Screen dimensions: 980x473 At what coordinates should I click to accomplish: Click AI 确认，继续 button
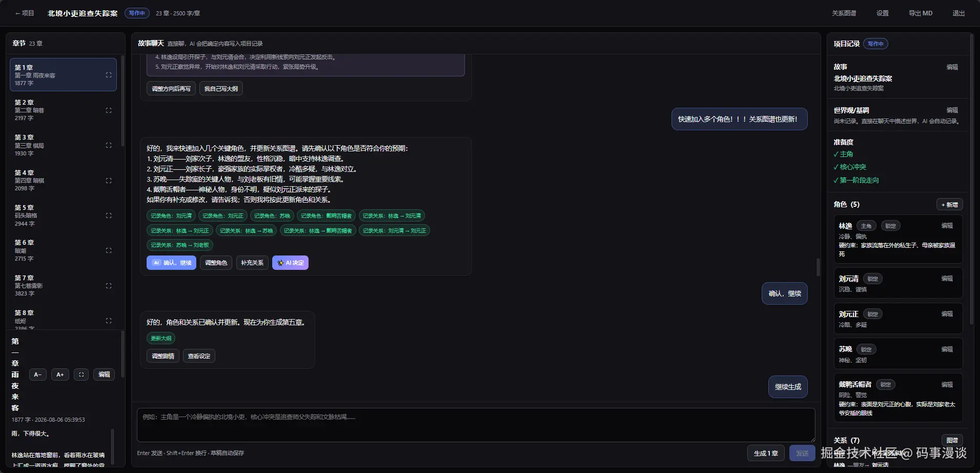click(171, 263)
